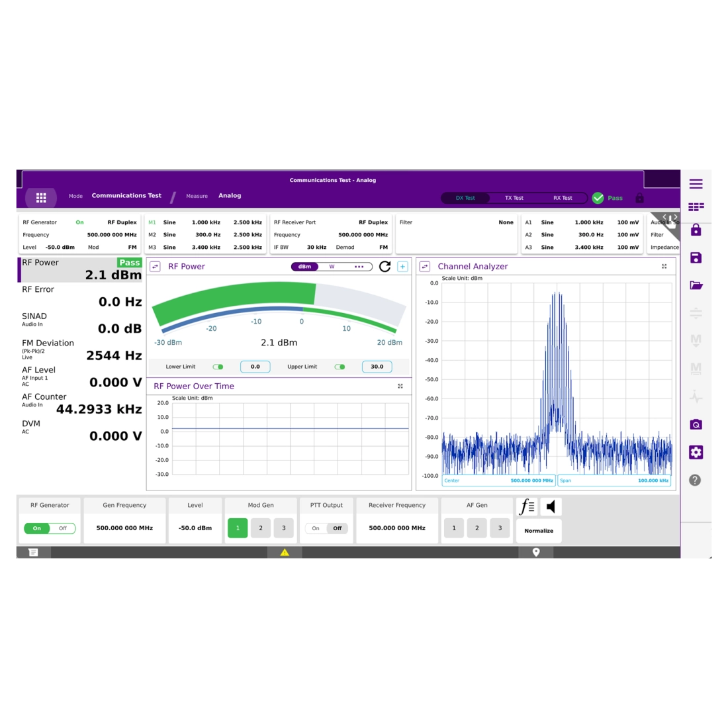Click the refresh icon in RF Power panel

click(385, 267)
